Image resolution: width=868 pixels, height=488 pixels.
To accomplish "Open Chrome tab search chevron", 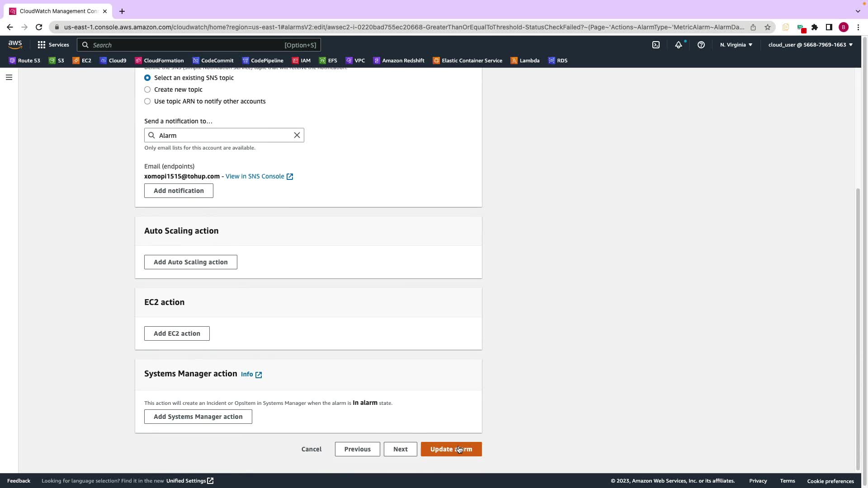I will (858, 11).
